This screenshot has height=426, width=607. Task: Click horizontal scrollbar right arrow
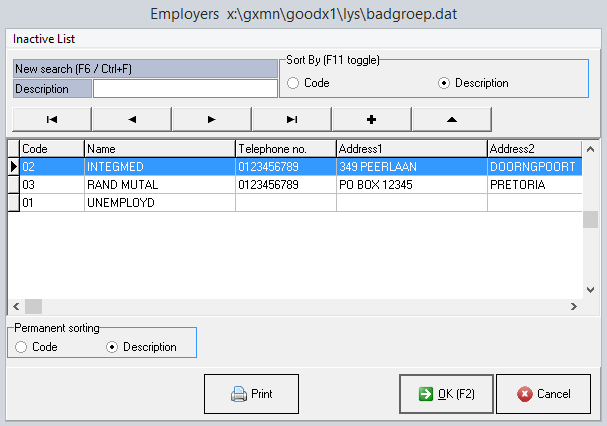[574, 307]
